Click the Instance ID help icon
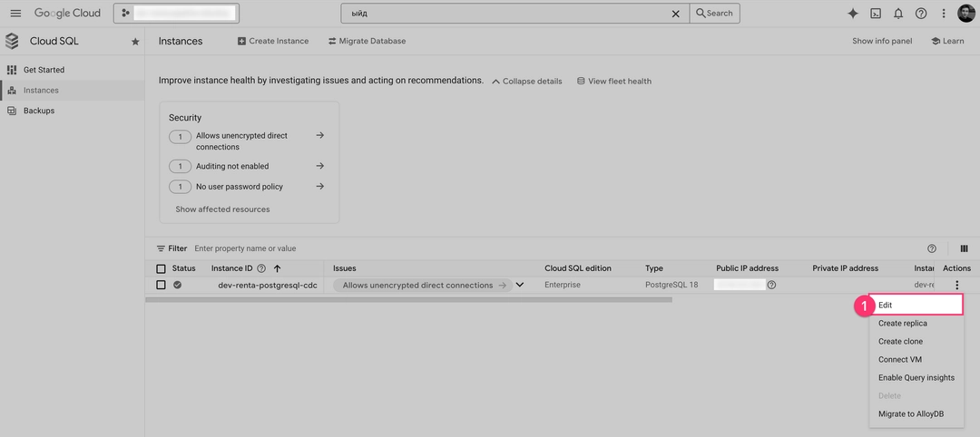 (x=261, y=268)
